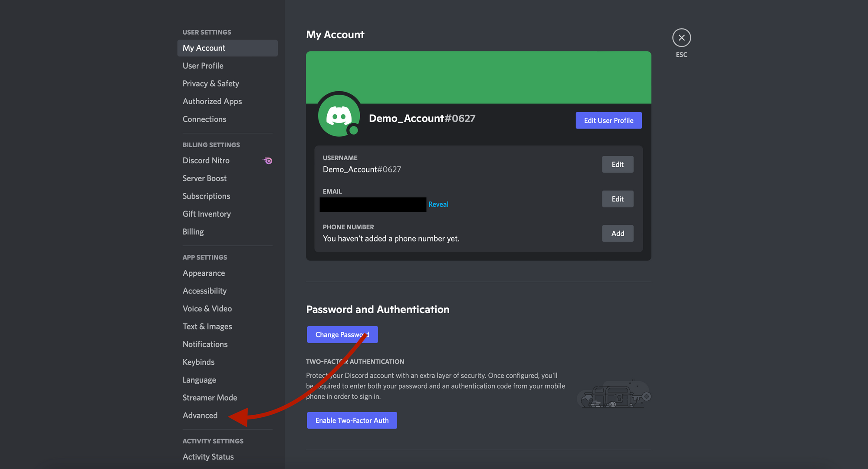Click the Streamer Mode sidebar icon
This screenshot has height=469, width=868.
point(210,397)
